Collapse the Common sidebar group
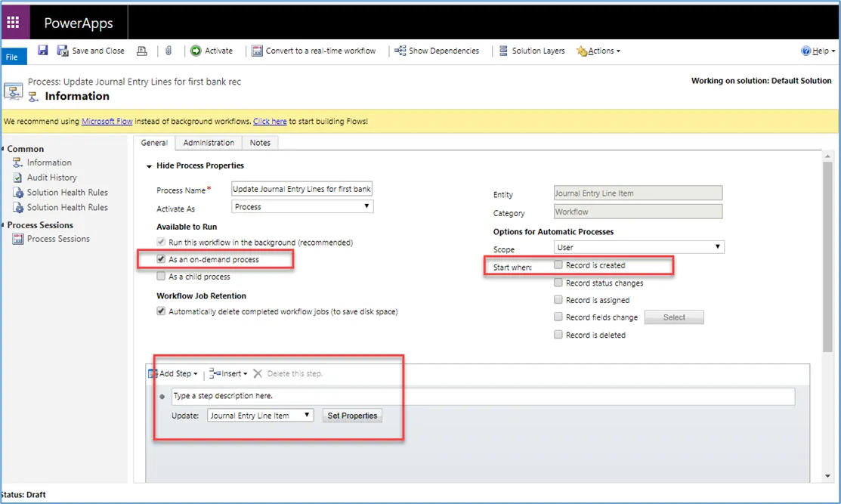The height and width of the screenshot is (504, 841). click(x=3, y=149)
